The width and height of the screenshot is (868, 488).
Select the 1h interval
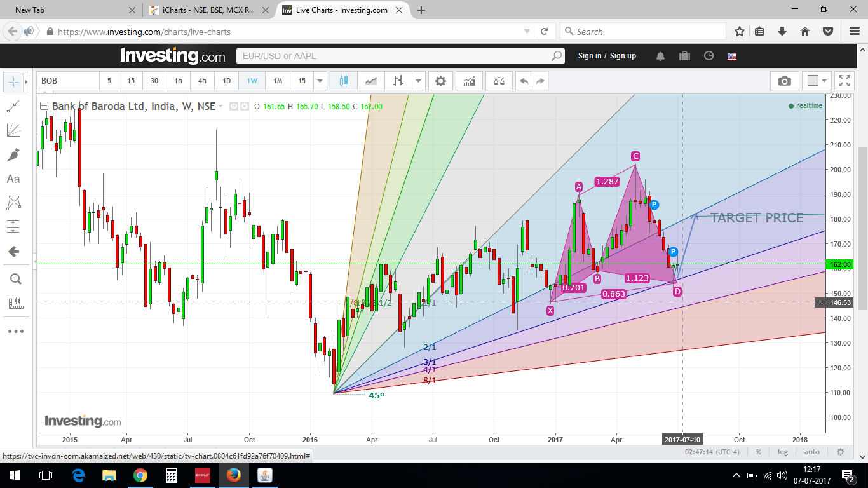coord(179,81)
